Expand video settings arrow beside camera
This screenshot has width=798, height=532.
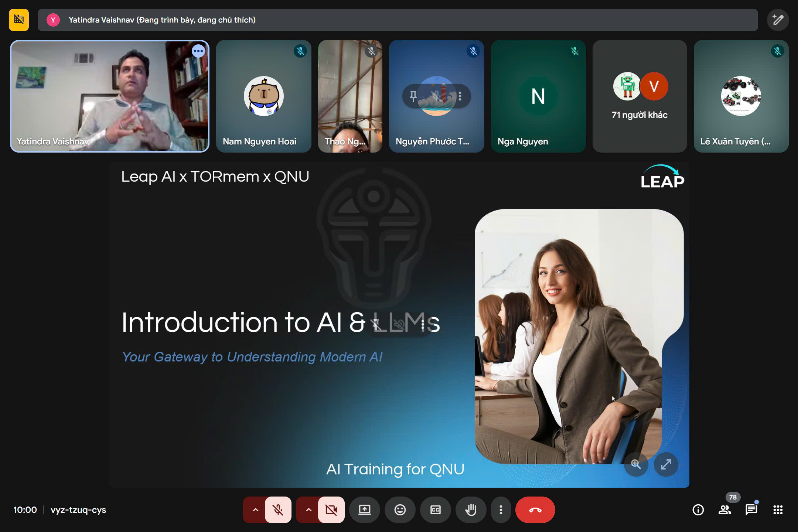pos(308,510)
